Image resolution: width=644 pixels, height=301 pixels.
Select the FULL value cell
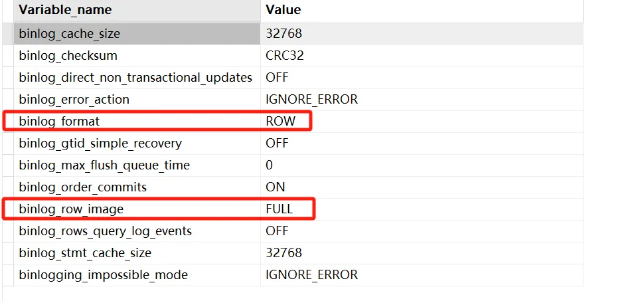pyautogui.click(x=280, y=209)
